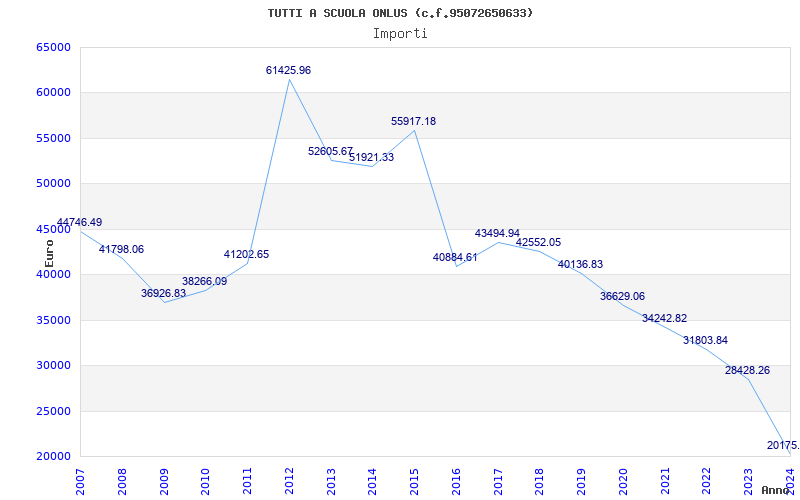Select the 44746.49 data label

pyautogui.click(x=80, y=222)
